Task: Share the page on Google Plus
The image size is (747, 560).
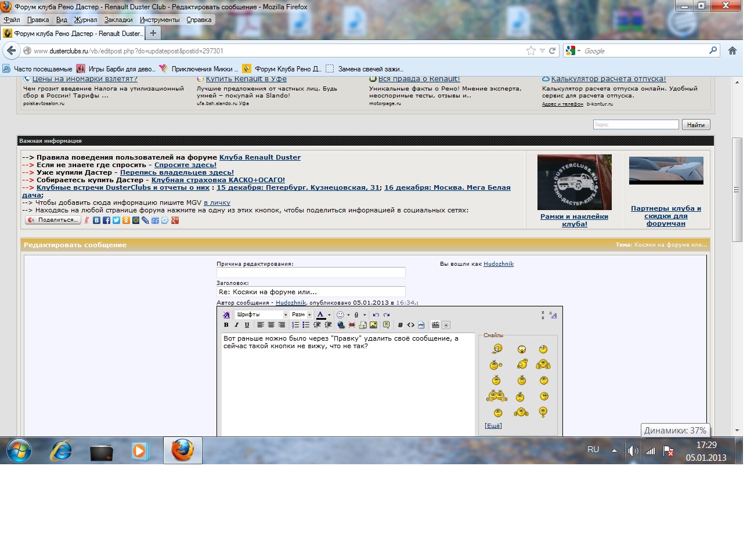Action: coord(175,220)
